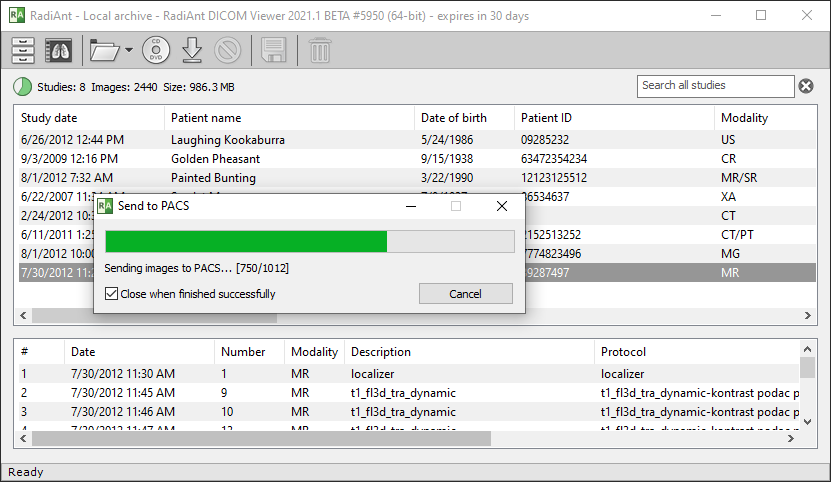
Task: Click the CD/DVD import icon
Action: click(156, 50)
